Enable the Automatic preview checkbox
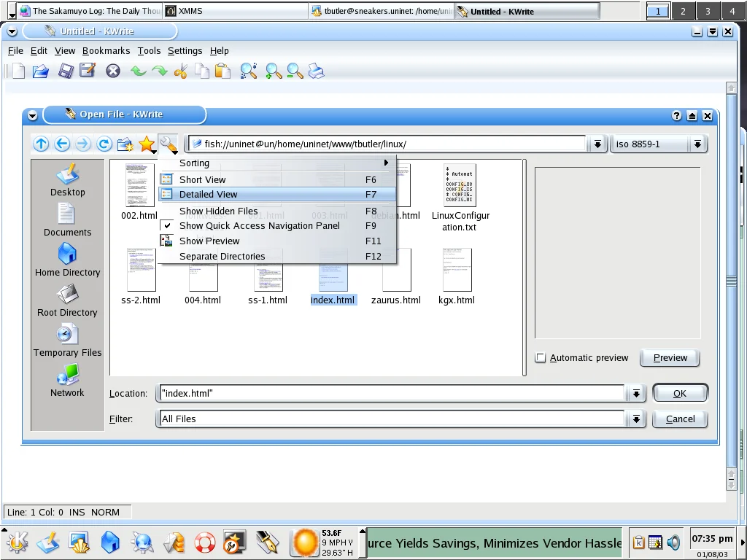The height and width of the screenshot is (560, 747). point(541,358)
